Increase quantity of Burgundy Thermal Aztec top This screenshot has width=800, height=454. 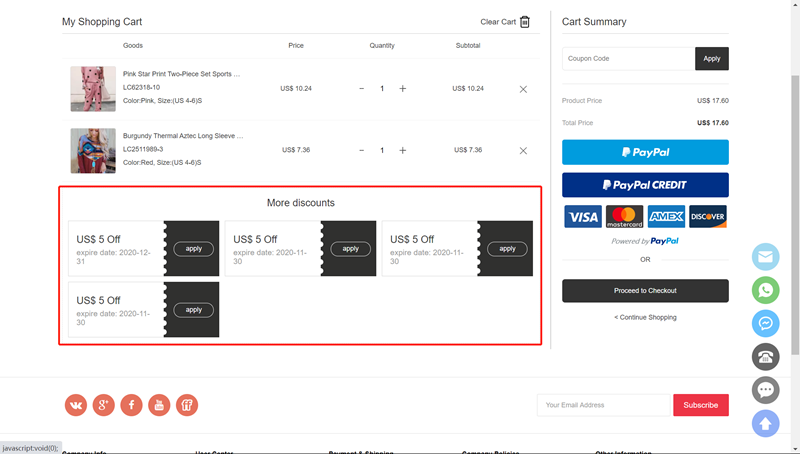[x=403, y=150]
